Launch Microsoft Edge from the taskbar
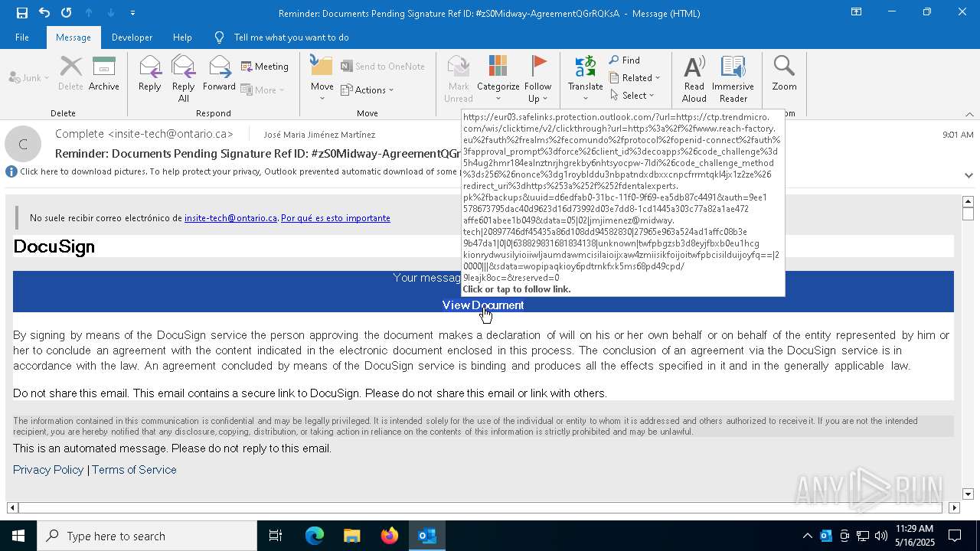This screenshot has height=551, width=980. (x=315, y=536)
